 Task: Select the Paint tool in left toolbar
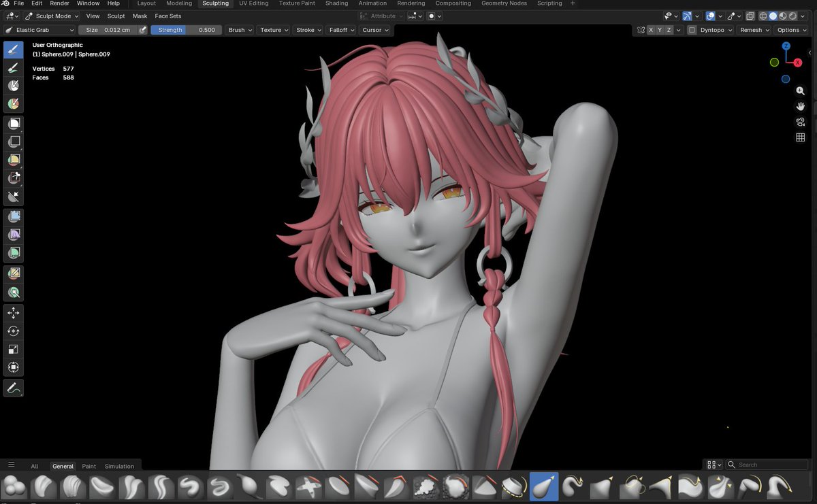coord(14,68)
